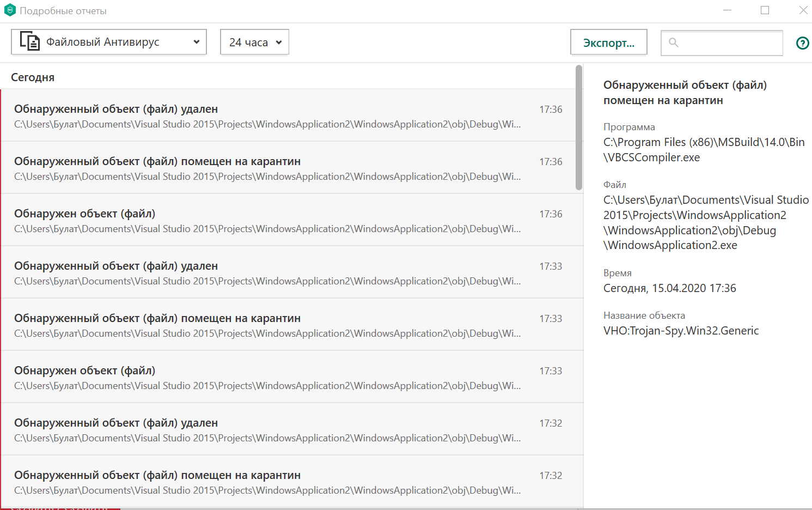Select the 17:36 'Обнаружен объект' event
The height and width of the screenshot is (510, 812).
pyautogui.click(x=289, y=220)
